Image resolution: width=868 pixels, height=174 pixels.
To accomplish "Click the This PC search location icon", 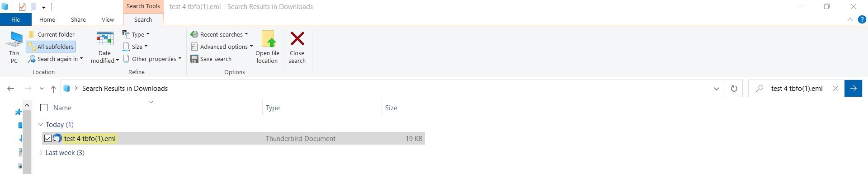I will (x=14, y=39).
